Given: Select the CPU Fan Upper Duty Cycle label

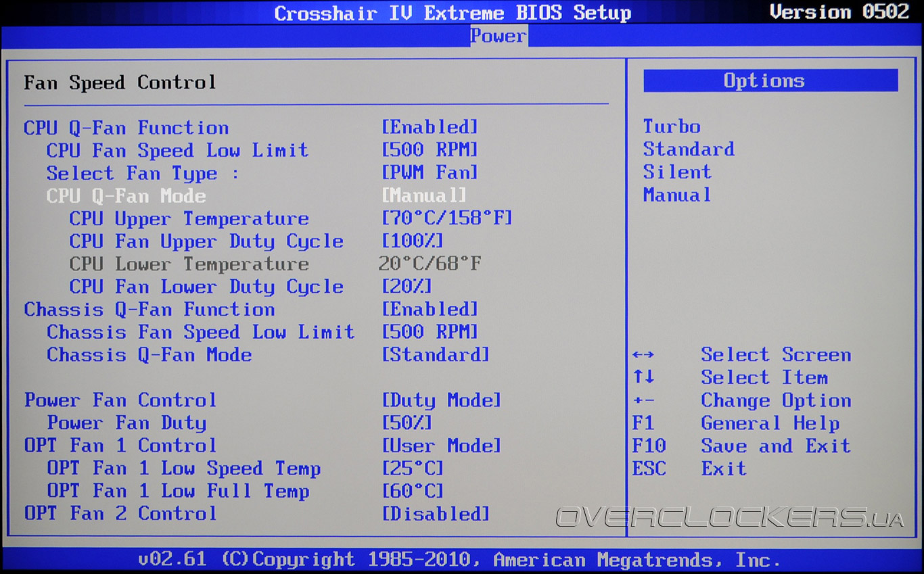Looking at the screenshot, I should point(206,241).
